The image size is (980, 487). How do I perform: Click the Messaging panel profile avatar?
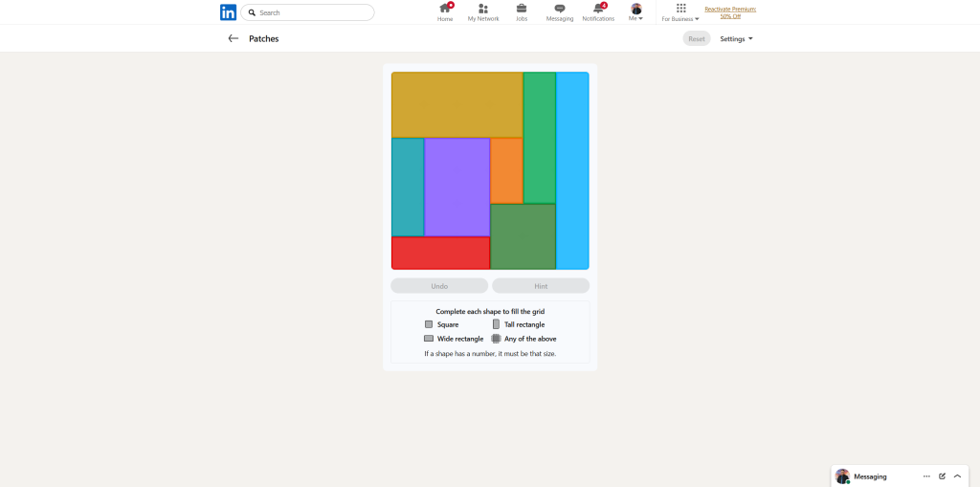[842, 476]
